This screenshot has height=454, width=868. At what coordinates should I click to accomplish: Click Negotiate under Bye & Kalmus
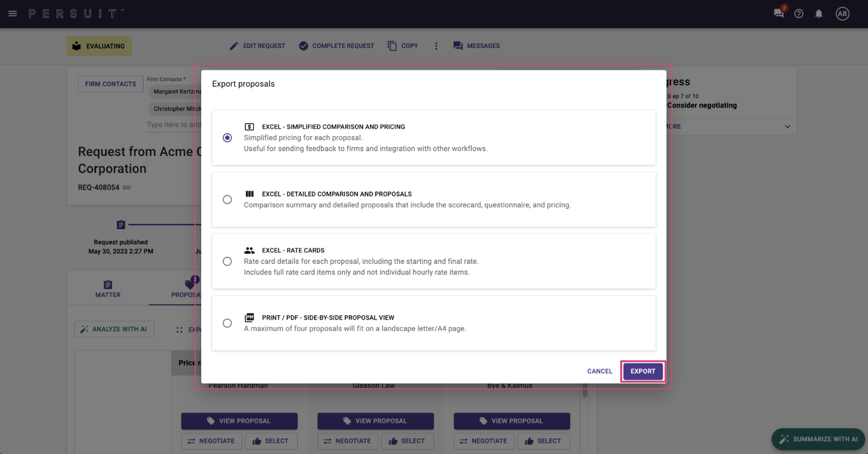[484, 441]
